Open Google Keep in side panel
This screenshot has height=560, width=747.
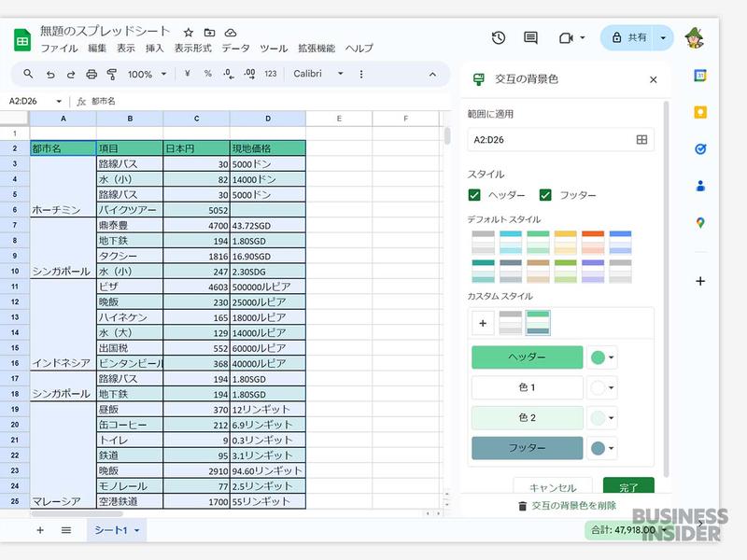pos(700,112)
